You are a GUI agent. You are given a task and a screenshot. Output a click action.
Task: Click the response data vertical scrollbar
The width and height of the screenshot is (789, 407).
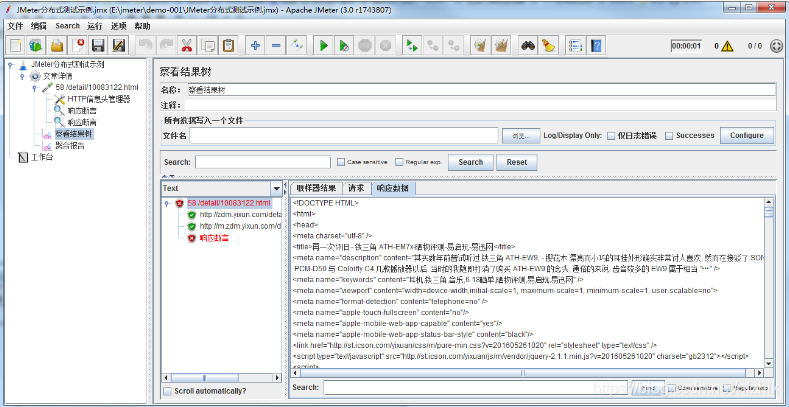coord(769,282)
